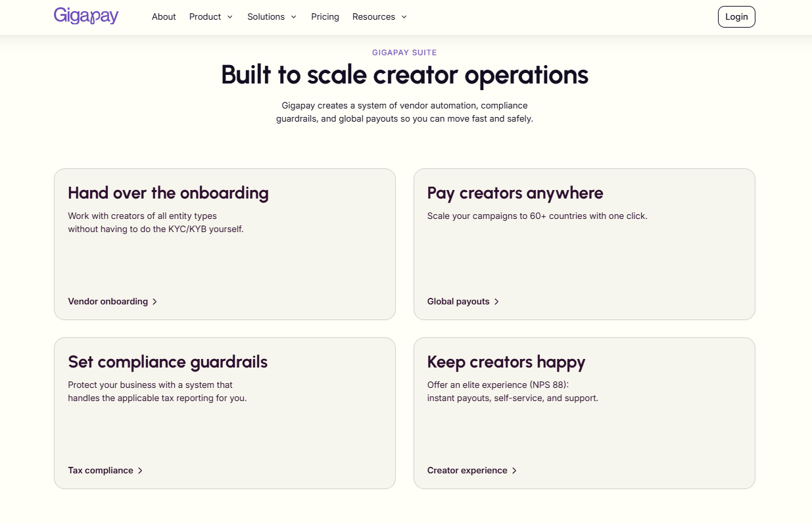The image size is (812, 524).
Task: Expand the Solutions dropdown menu
Action: point(272,17)
